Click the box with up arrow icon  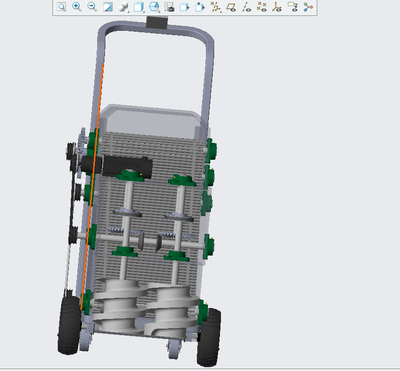(x=200, y=7)
